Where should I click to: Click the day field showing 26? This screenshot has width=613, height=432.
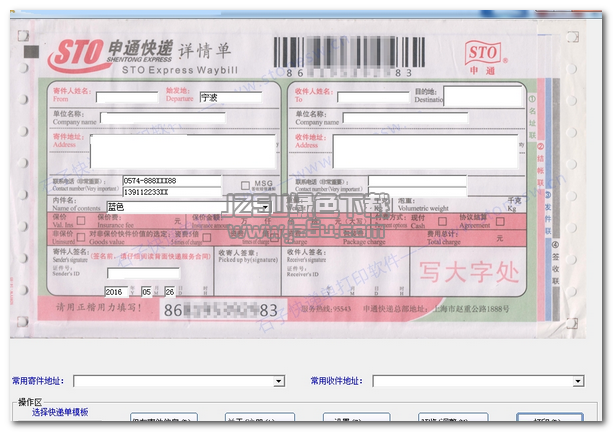(170, 292)
